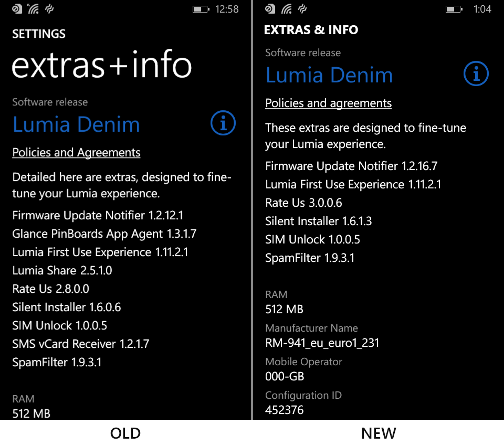Select Firmware Update Notifier 1.2.12.1
Image resolution: width=504 pixels, height=446 pixels.
[98, 215]
